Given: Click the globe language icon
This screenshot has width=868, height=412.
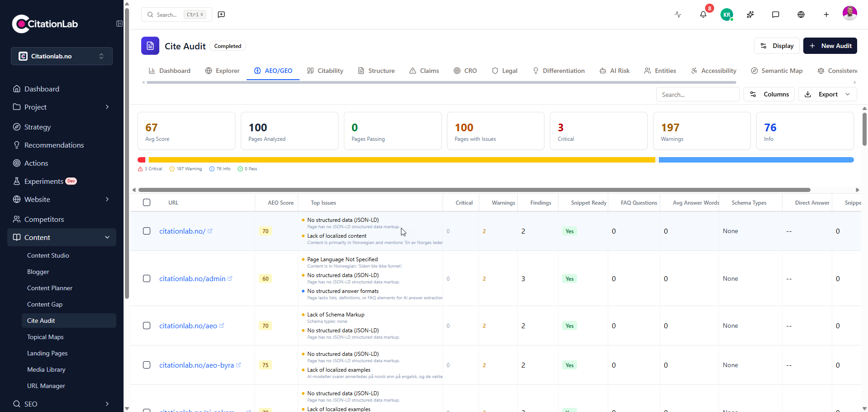Looking at the screenshot, I should tap(801, 14).
